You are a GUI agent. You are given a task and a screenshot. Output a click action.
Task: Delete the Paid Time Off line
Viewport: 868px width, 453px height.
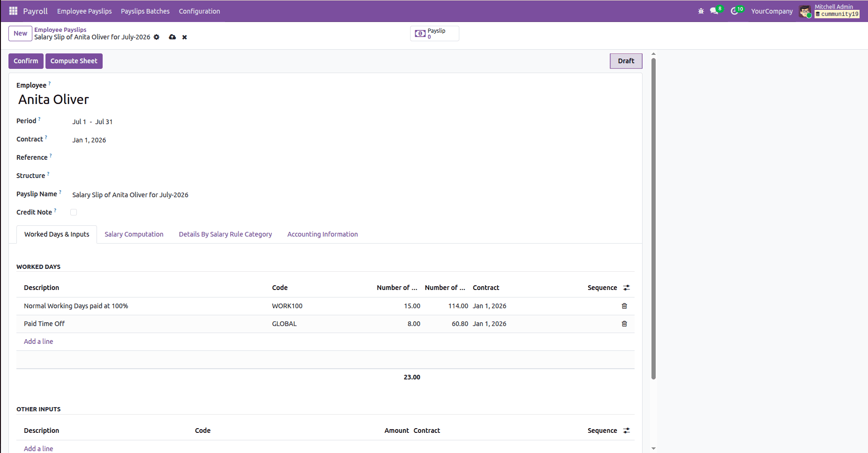[x=624, y=324]
